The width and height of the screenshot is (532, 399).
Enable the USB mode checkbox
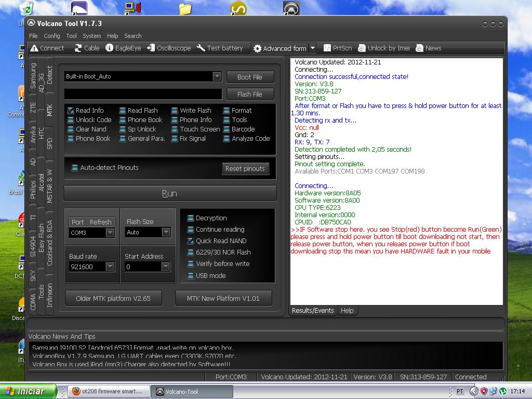tap(190, 275)
